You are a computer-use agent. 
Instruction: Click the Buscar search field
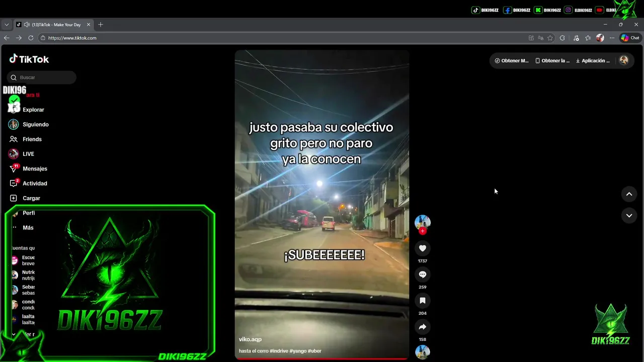pyautogui.click(x=42, y=77)
